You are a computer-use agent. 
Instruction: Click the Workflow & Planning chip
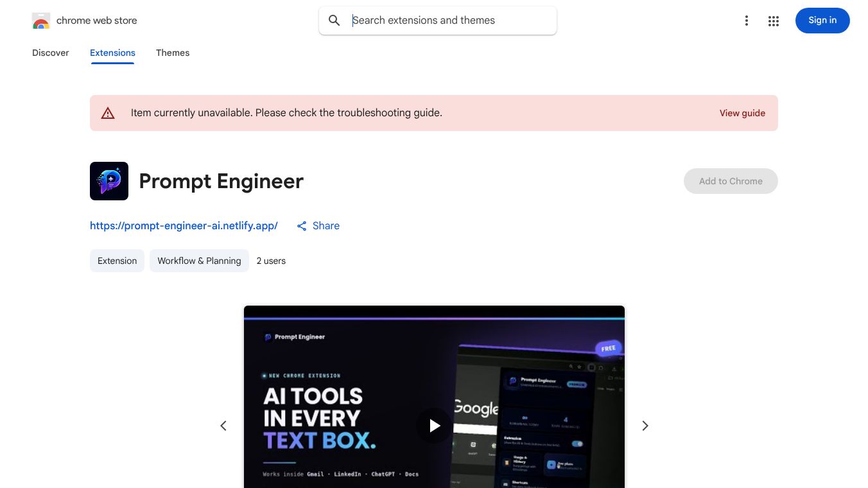pyautogui.click(x=199, y=261)
